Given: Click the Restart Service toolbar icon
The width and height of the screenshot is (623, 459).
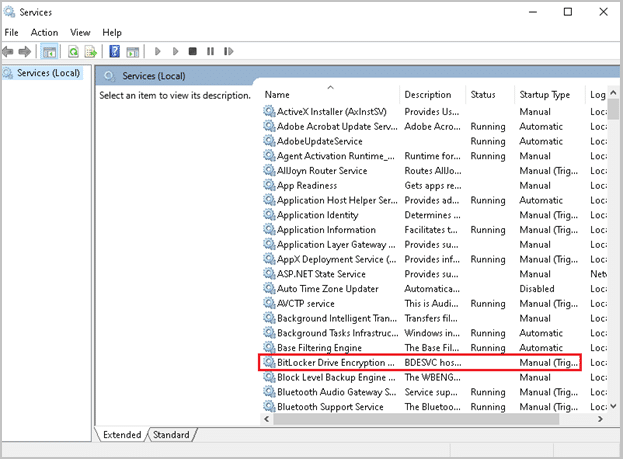Looking at the screenshot, I should [228, 51].
